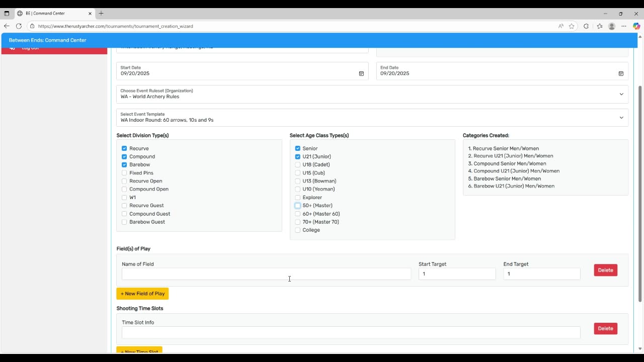
Task: Uncheck the Compound division
Action: pyautogui.click(x=124, y=156)
